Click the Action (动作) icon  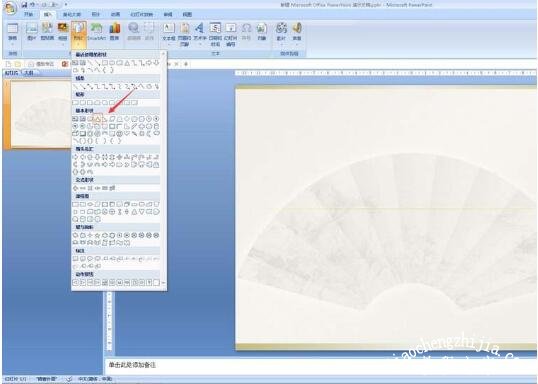tap(149, 32)
